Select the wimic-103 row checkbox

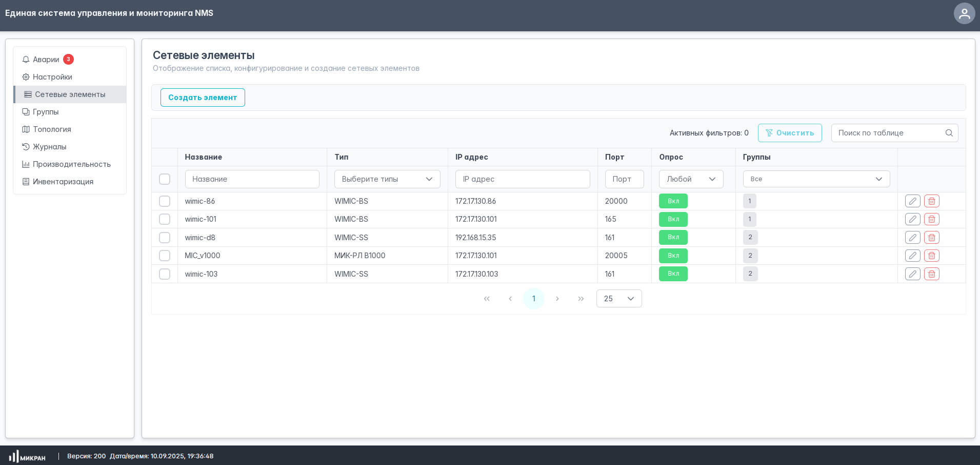click(165, 274)
